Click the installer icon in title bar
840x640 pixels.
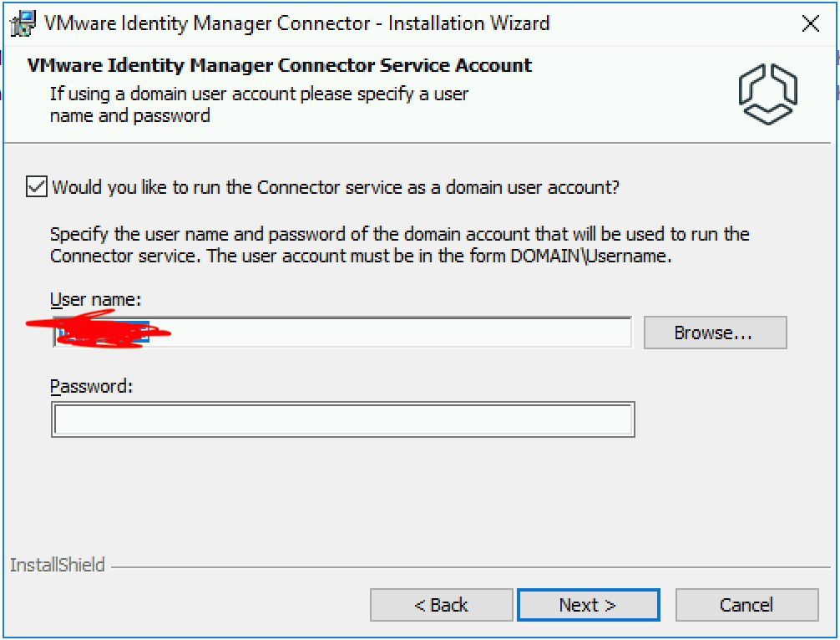click(23, 23)
